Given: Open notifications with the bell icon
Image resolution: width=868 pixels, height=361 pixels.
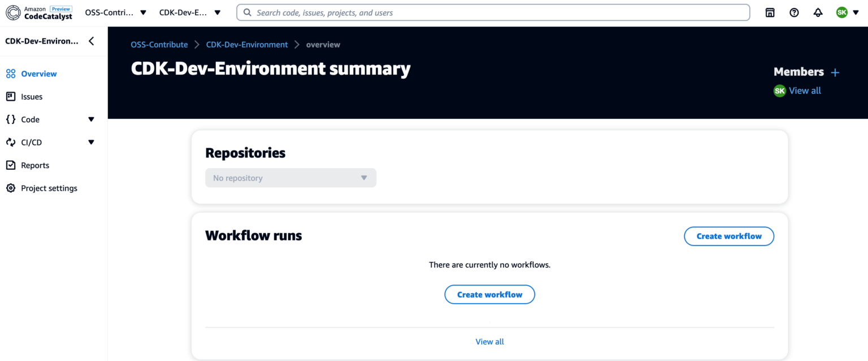Looking at the screenshot, I should click(818, 12).
